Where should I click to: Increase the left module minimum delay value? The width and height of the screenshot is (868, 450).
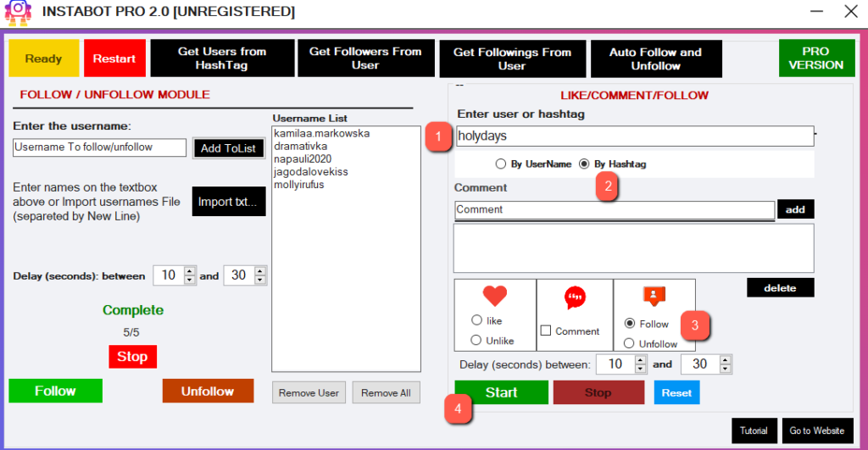190,271
